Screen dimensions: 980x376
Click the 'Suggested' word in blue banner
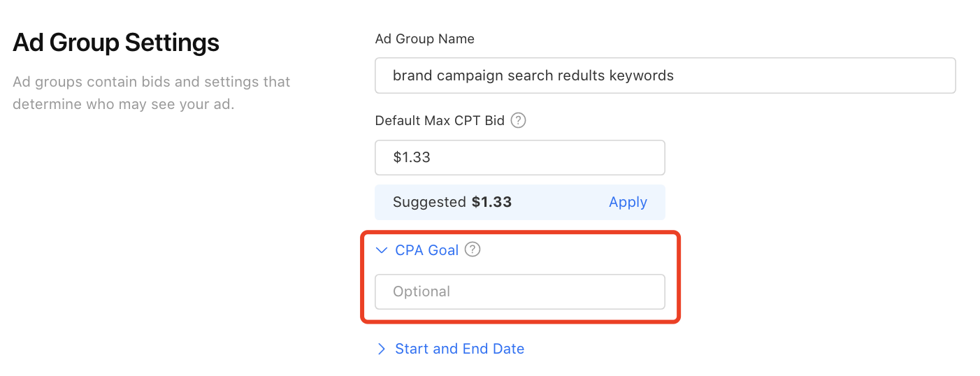[429, 202]
